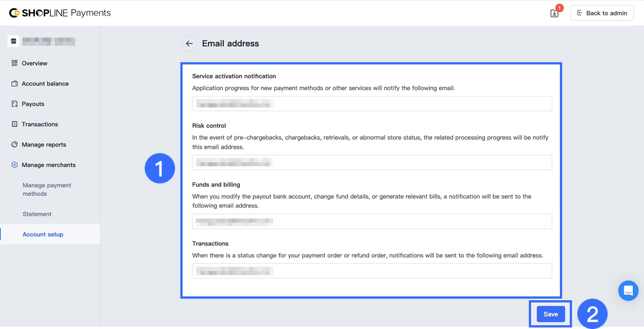The width and height of the screenshot is (644, 329).
Task: Open the Payouts page
Action: [x=33, y=104]
